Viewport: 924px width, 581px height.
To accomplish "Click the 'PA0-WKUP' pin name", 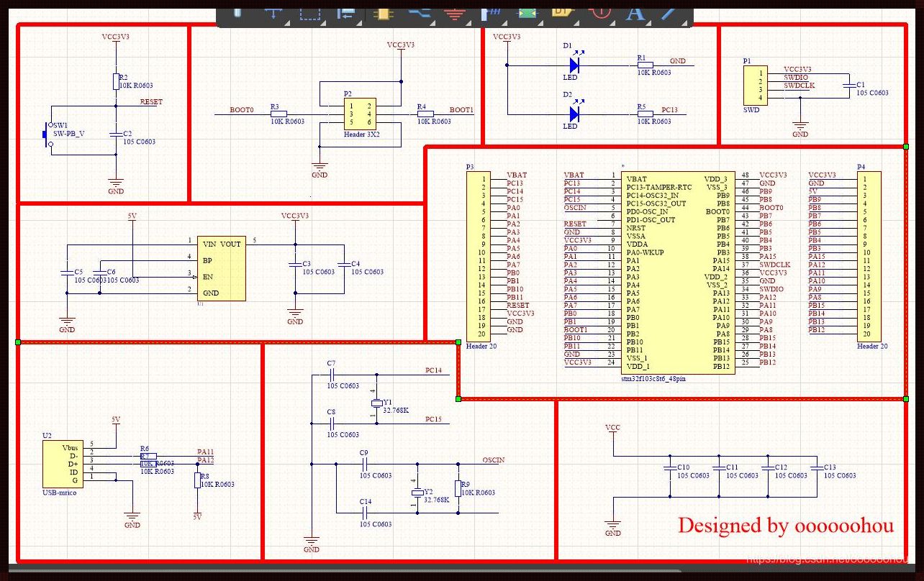I will pyautogui.click(x=646, y=252).
